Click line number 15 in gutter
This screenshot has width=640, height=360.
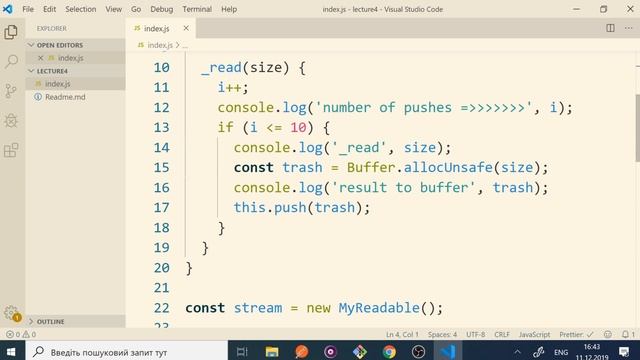[x=162, y=168]
